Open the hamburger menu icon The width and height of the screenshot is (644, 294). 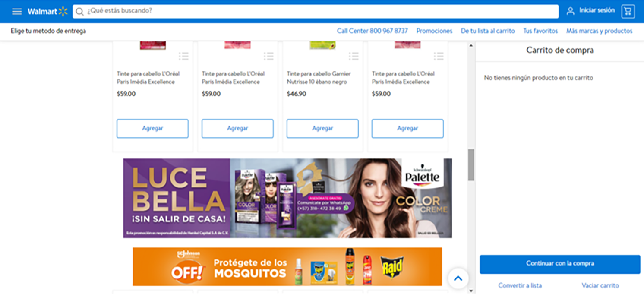tap(17, 12)
